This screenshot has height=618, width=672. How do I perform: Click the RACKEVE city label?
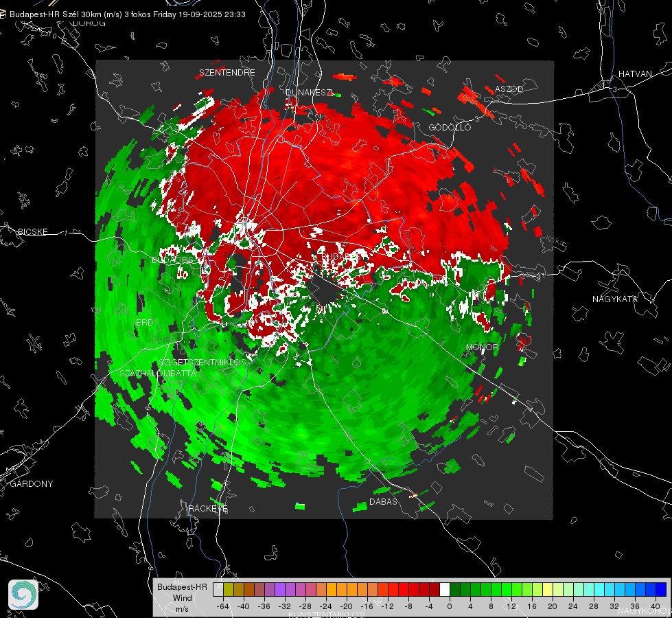click(208, 508)
